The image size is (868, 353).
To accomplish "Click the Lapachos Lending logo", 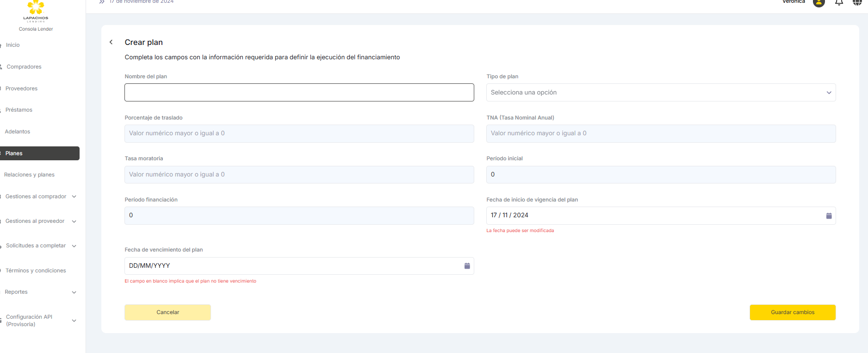I will click(x=36, y=11).
